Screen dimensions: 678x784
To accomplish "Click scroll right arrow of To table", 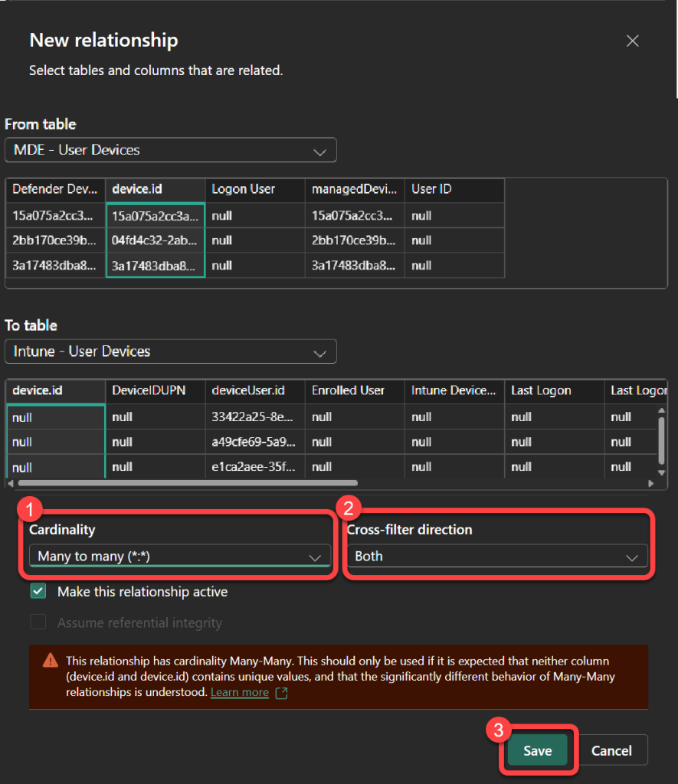I will tap(651, 483).
